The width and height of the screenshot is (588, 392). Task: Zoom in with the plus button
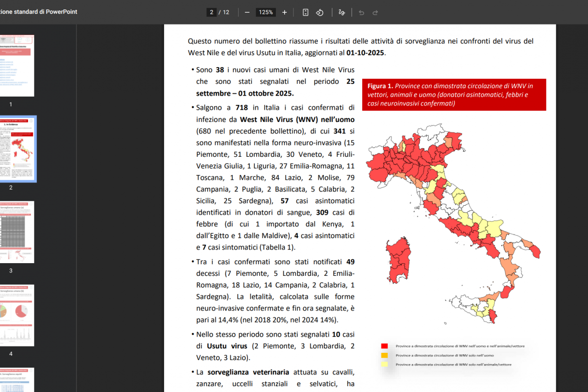[285, 12]
